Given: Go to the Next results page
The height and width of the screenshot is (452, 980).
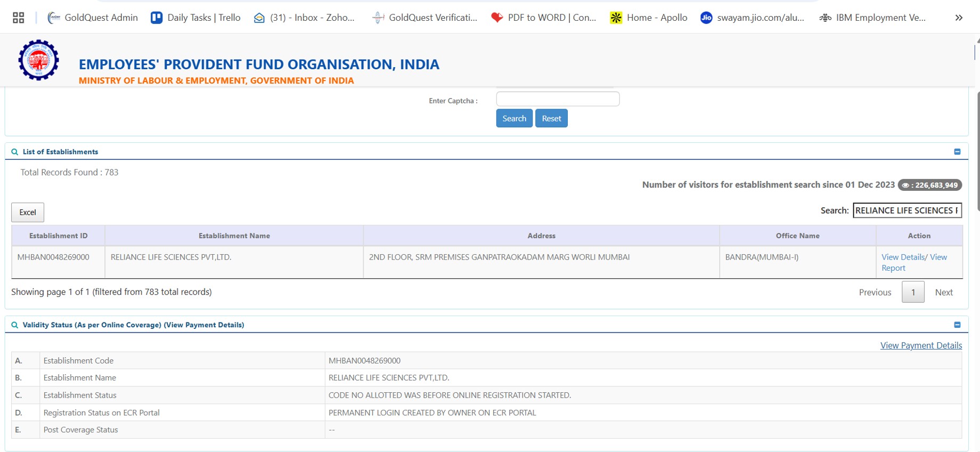Looking at the screenshot, I should [944, 292].
